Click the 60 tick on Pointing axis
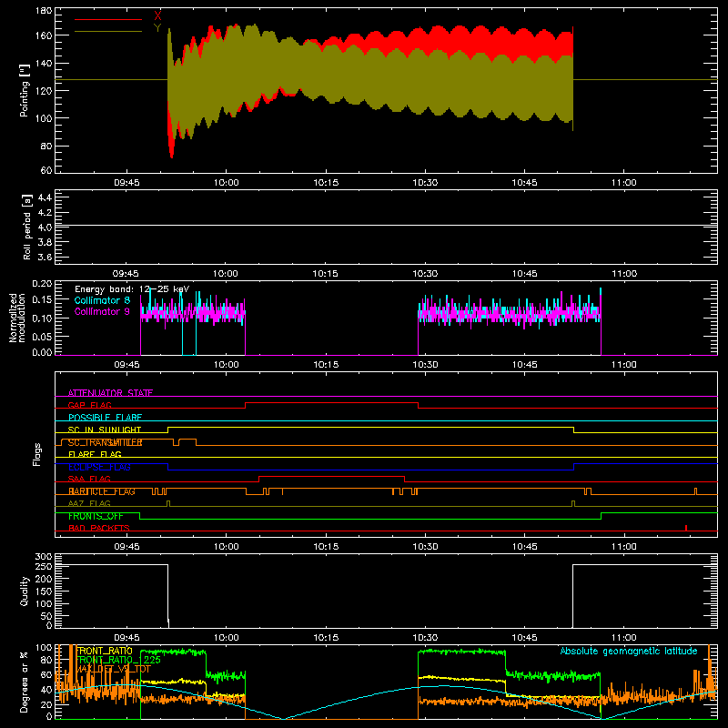This screenshot has height=728, width=728. click(46, 170)
